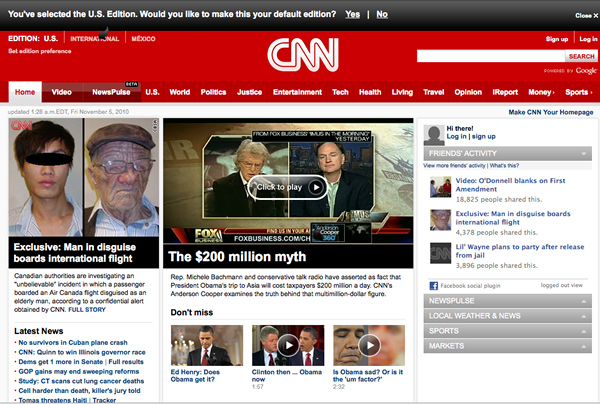Answer No to default edition prompt

coord(382,15)
